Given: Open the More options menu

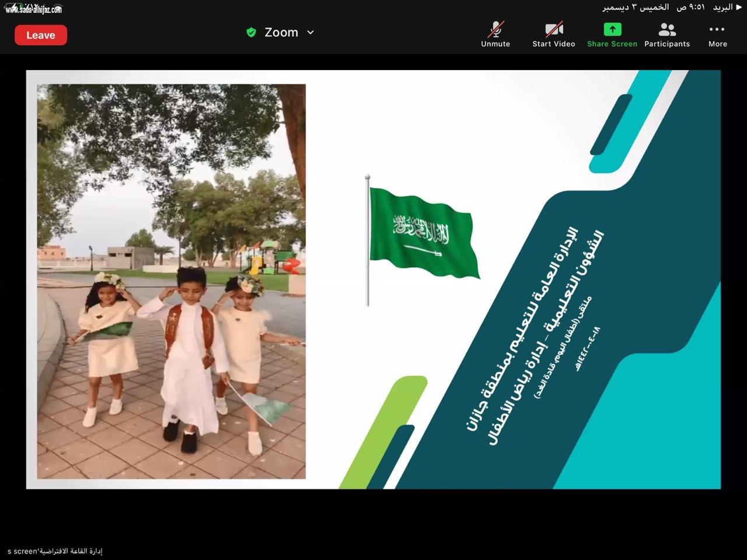Looking at the screenshot, I should (x=717, y=34).
